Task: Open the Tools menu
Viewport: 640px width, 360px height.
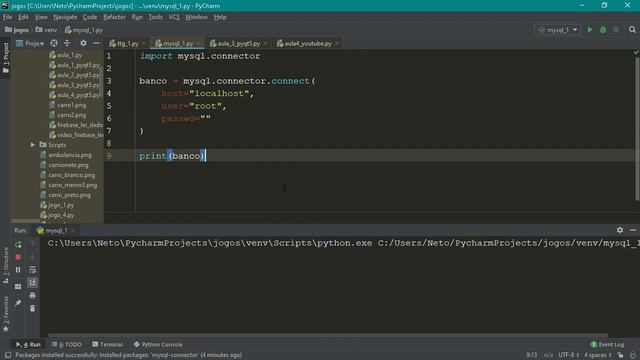Action: (156, 17)
